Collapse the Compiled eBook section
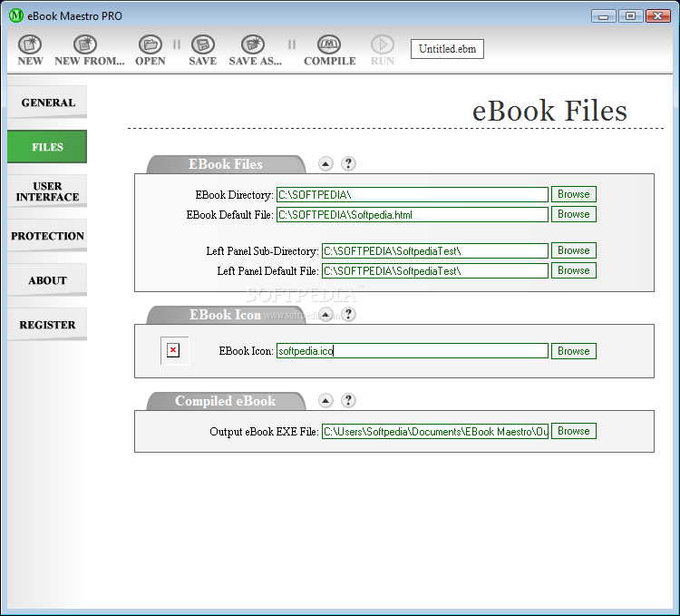 click(325, 400)
